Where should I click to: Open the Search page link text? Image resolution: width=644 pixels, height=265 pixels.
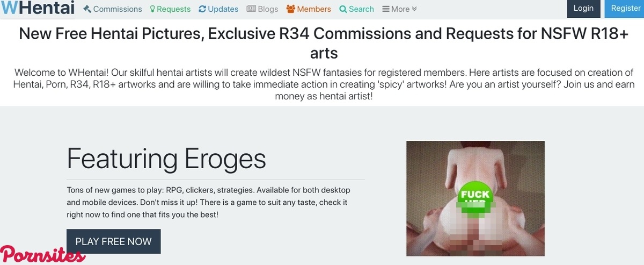pyautogui.click(x=361, y=9)
